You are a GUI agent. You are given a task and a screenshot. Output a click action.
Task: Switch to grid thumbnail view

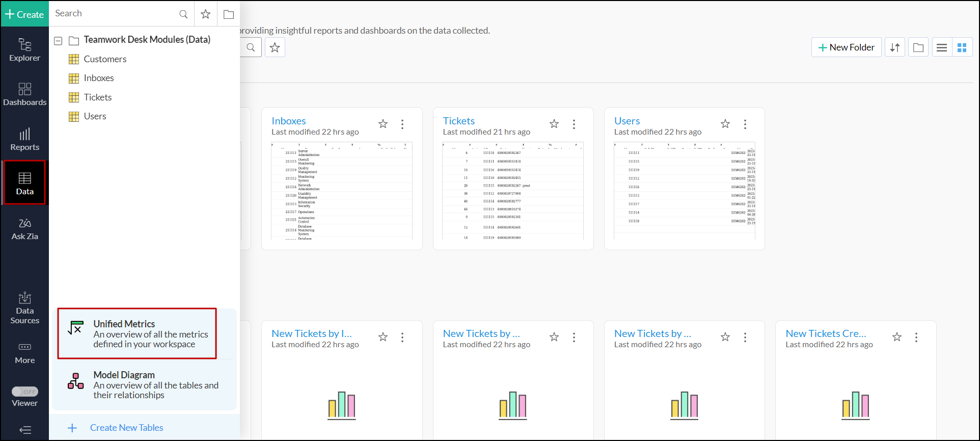pyautogui.click(x=962, y=47)
